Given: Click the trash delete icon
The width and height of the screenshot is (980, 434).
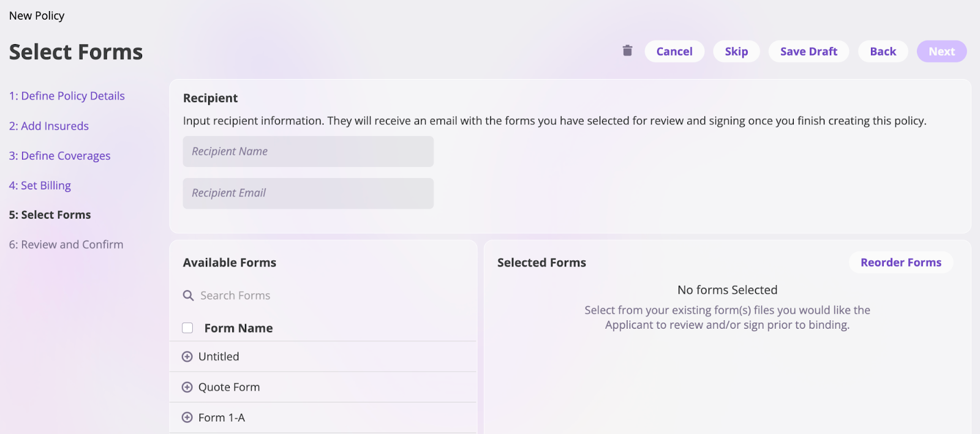Looking at the screenshot, I should coord(627,51).
